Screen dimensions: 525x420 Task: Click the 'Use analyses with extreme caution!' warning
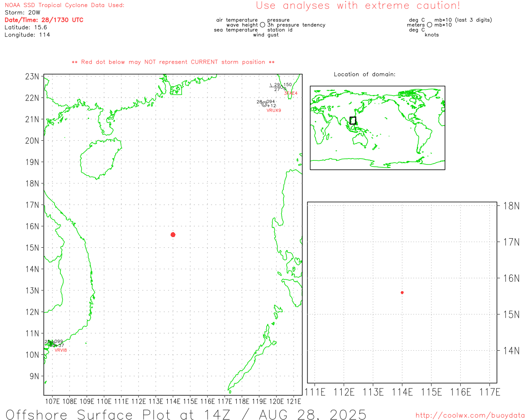click(358, 5)
